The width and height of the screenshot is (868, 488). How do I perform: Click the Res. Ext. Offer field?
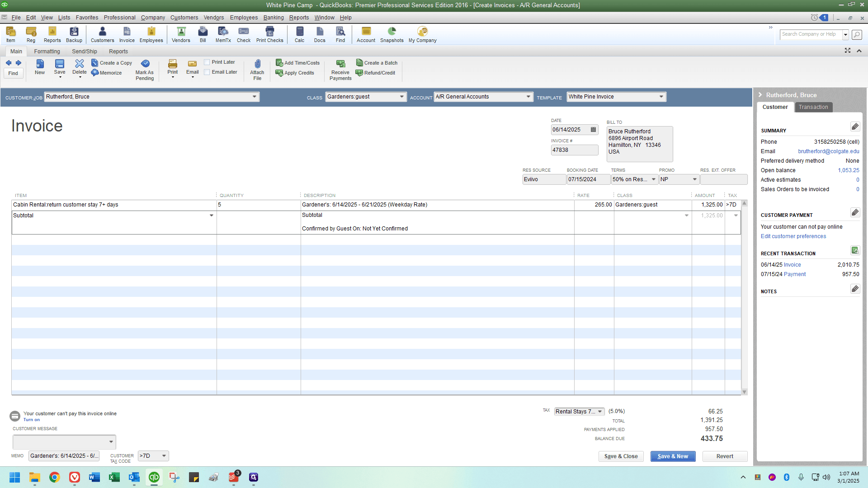click(723, 179)
